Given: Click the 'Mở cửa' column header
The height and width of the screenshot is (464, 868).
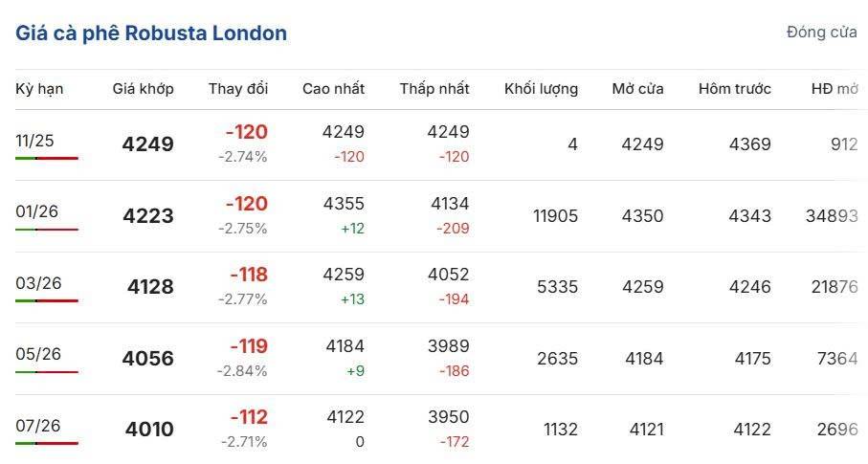Looking at the screenshot, I should point(637,89).
